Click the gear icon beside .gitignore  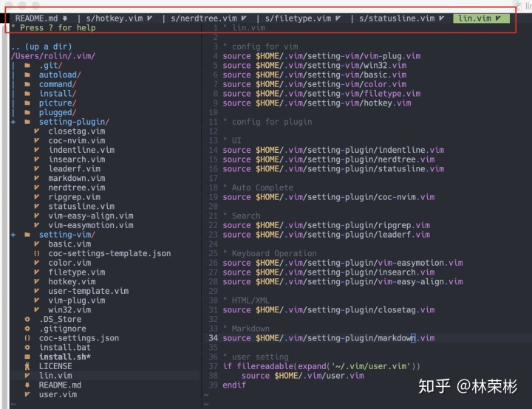[27, 329]
